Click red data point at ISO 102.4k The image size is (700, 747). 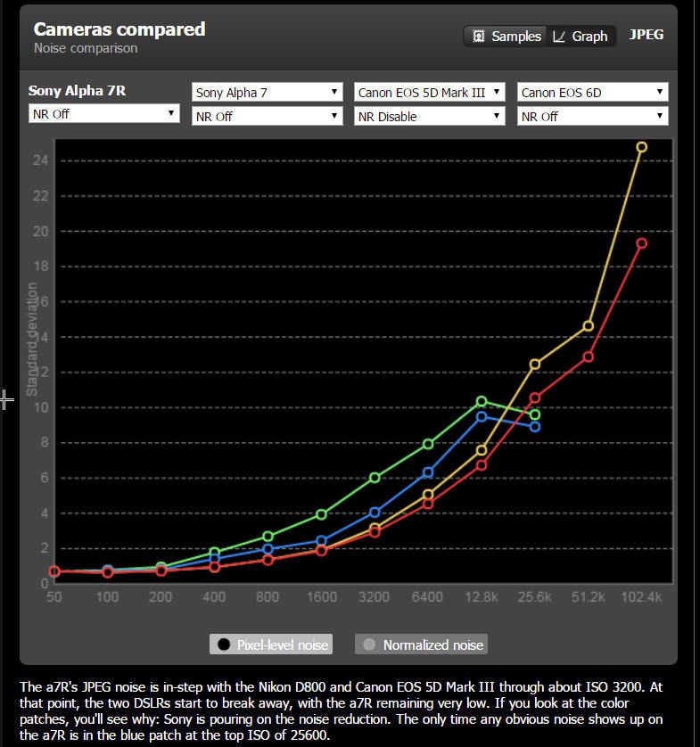tap(642, 243)
